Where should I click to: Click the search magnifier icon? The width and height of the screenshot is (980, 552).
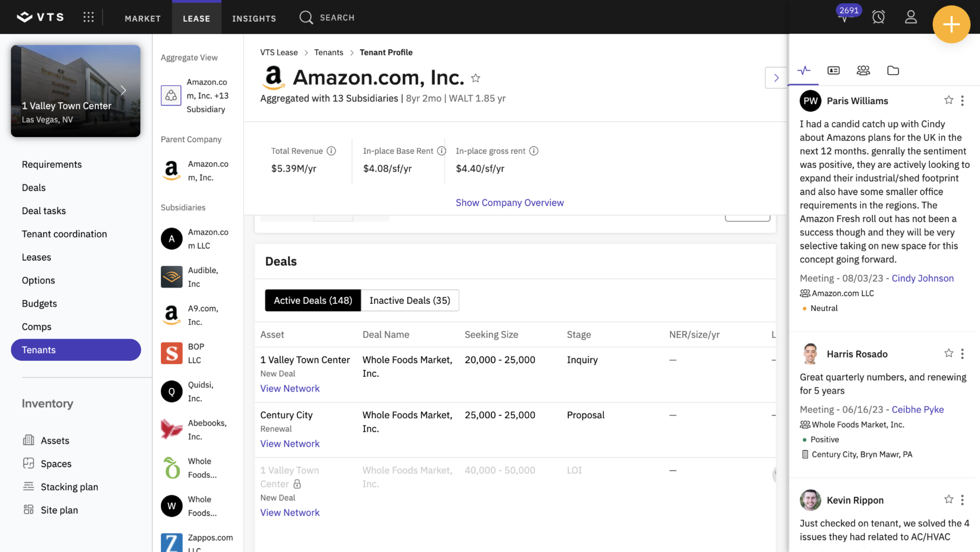point(306,17)
